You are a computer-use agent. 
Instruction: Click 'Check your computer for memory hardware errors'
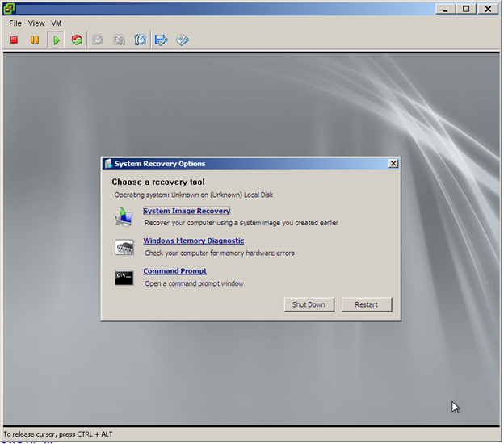click(x=220, y=253)
